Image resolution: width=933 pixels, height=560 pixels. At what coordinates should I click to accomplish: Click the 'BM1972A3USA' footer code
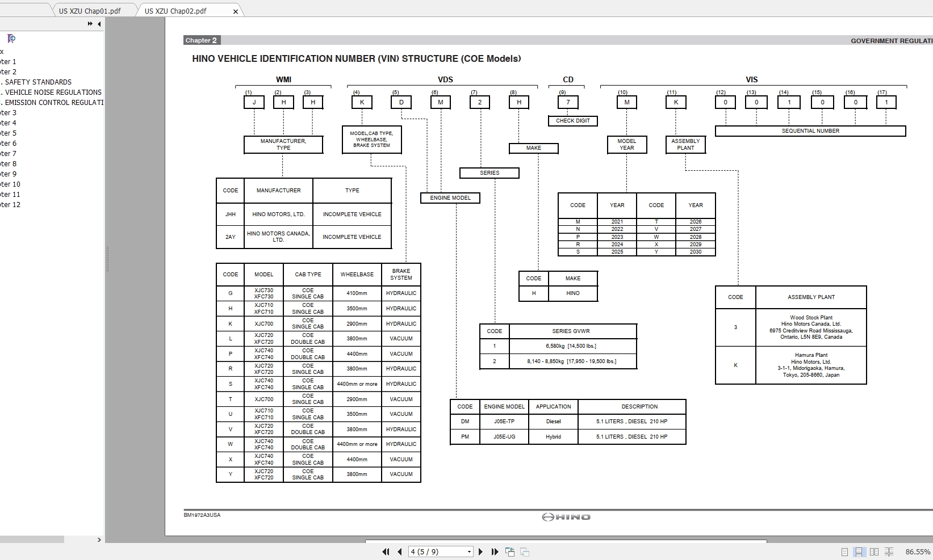[202, 515]
